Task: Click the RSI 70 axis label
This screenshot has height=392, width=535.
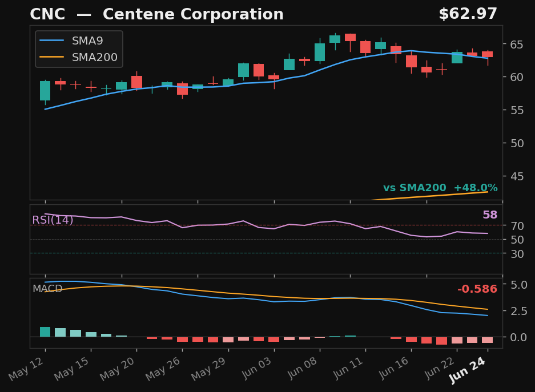Action: point(517,225)
